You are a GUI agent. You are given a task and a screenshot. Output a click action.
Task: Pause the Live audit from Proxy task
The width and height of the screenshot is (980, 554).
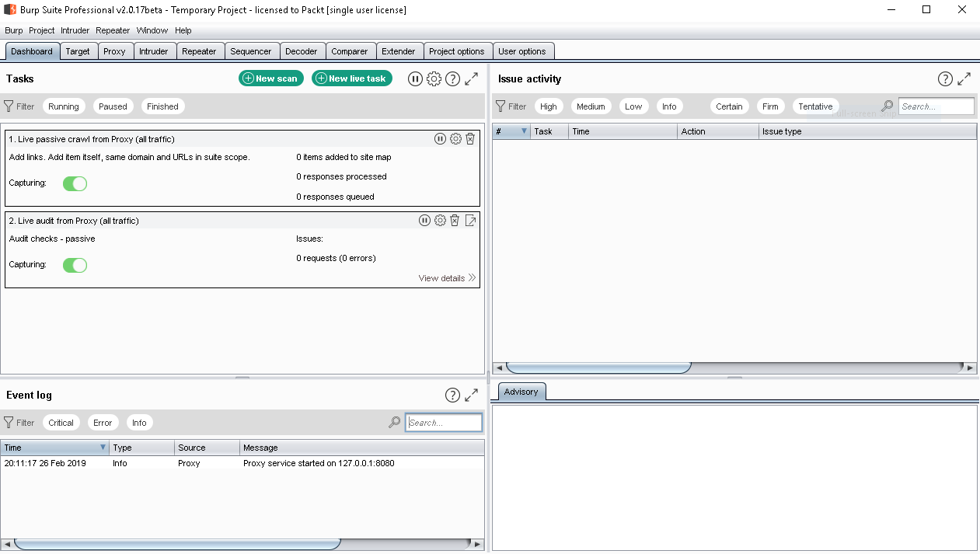point(424,221)
